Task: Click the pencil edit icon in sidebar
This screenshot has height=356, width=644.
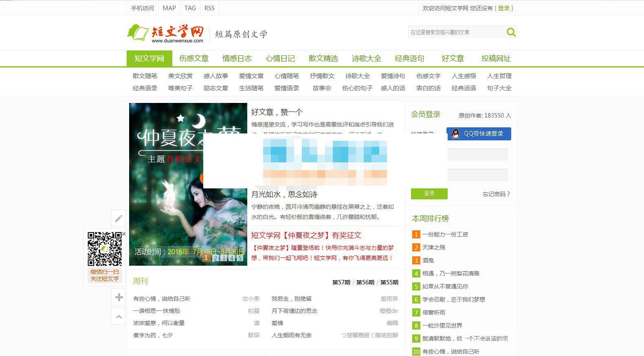Action: 119,218
